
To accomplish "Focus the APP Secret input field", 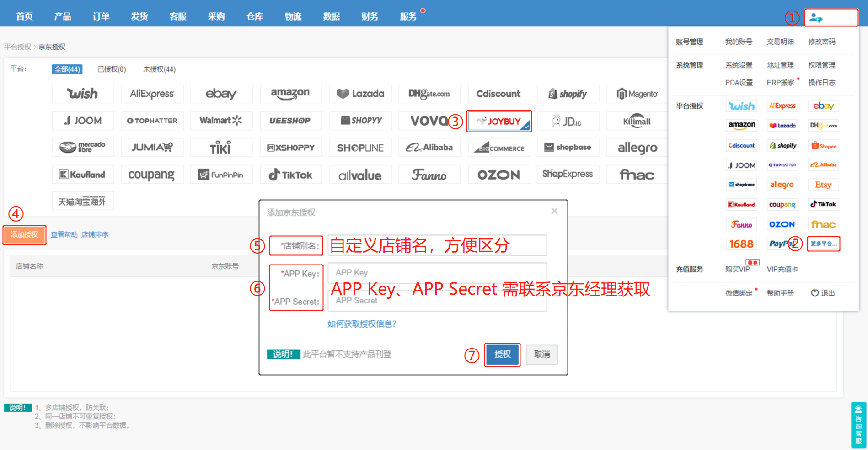I will click(437, 301).
